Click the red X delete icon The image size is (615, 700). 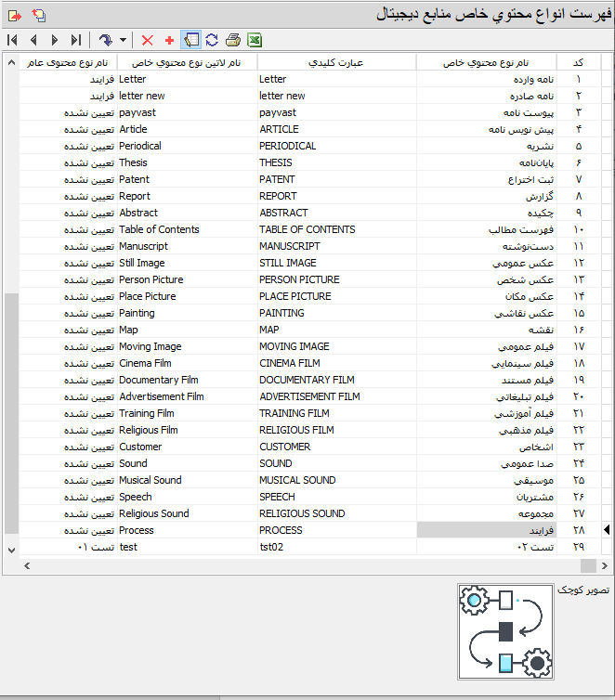click(x=148, y=40)
